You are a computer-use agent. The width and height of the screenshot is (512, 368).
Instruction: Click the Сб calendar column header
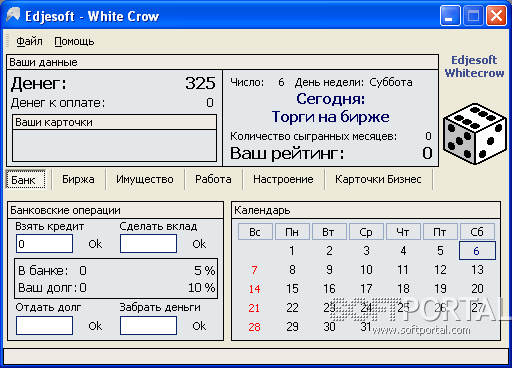tap(477, 232)
